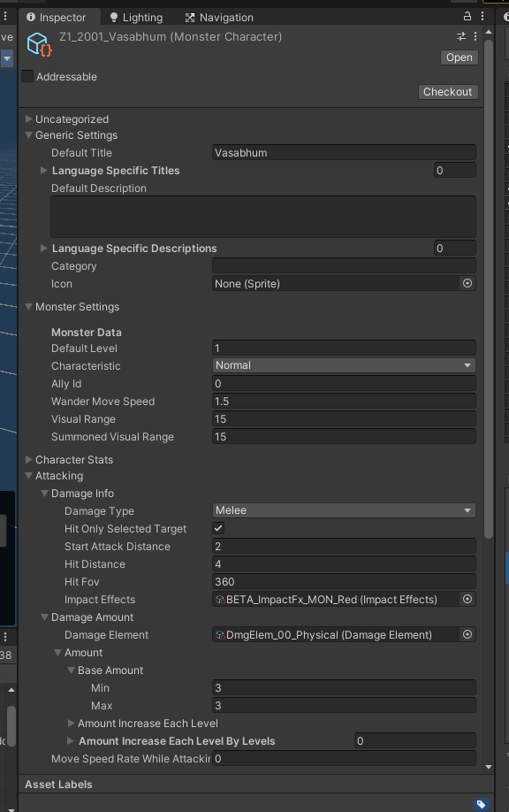Select the Default Title text field

coord(345,152)
